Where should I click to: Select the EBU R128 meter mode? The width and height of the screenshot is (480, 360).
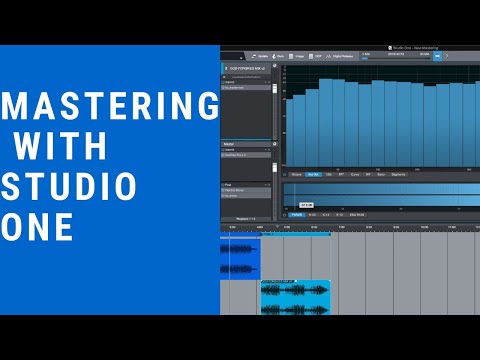coord(357,215)
